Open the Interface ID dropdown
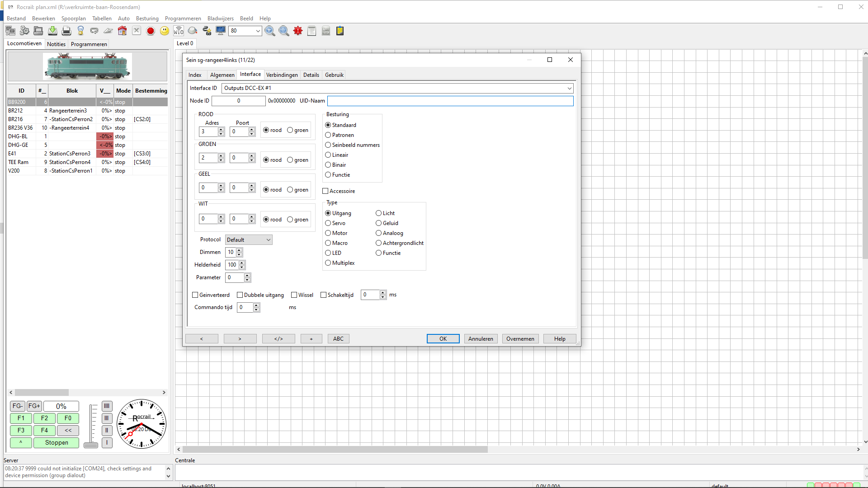868x488 pixels. tap(569, 88)
